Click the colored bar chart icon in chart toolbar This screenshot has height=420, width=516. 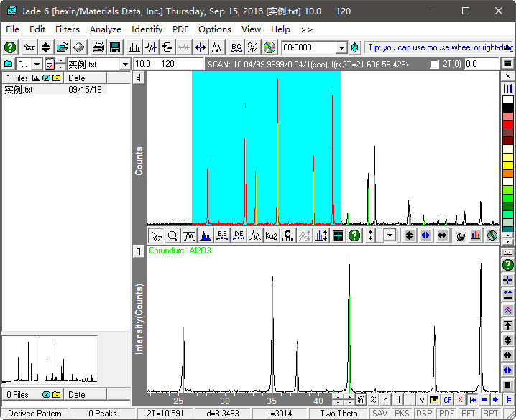pos(476,235)
